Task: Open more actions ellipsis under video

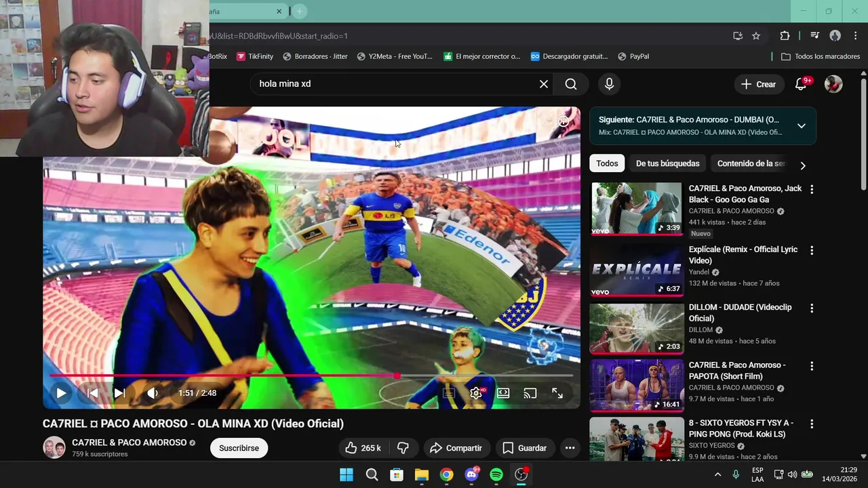Action: [x=570, y=448]
